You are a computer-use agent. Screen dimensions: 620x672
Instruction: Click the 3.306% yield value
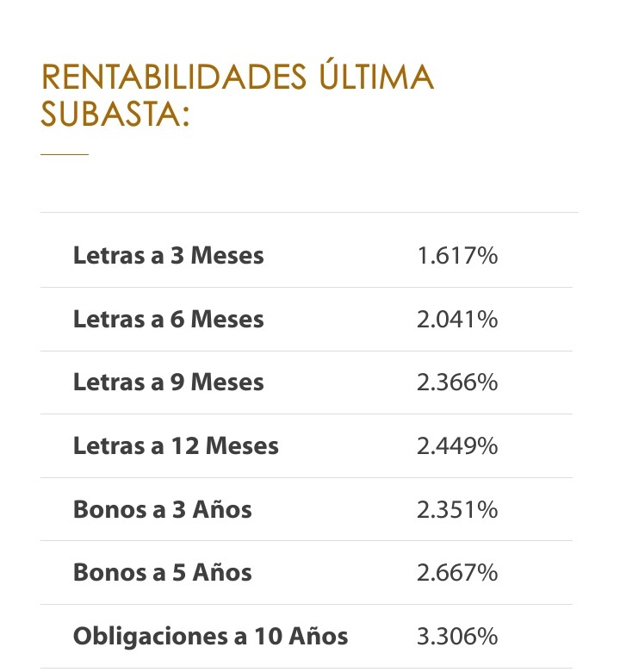[x=457, y=636]
